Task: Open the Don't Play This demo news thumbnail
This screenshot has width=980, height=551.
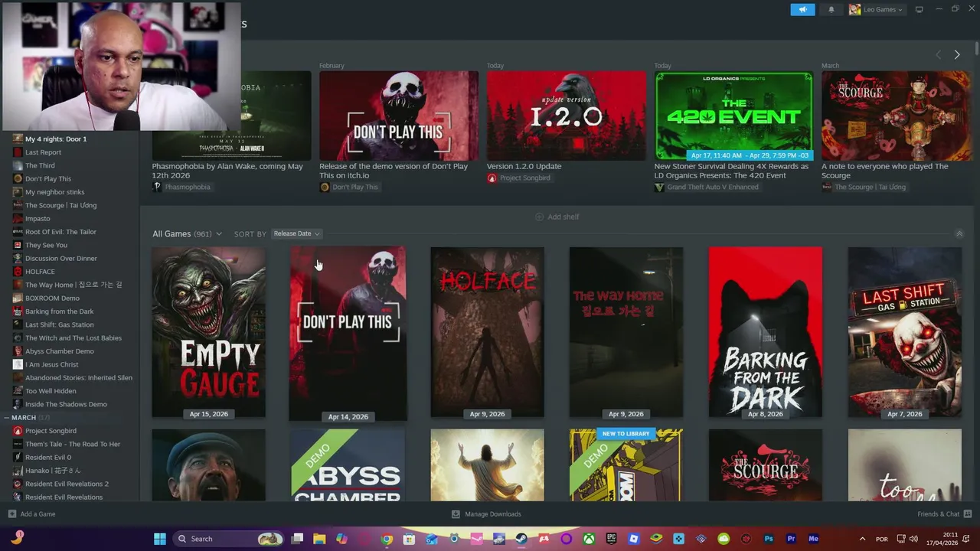Action: tap(399, 116)
